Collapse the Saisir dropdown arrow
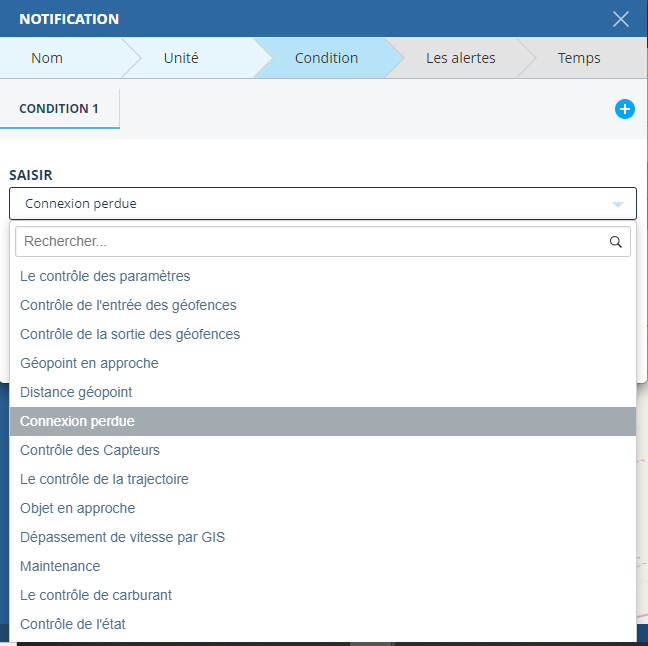The width and height of the screenshot is (648, 646). coord(618,204)
